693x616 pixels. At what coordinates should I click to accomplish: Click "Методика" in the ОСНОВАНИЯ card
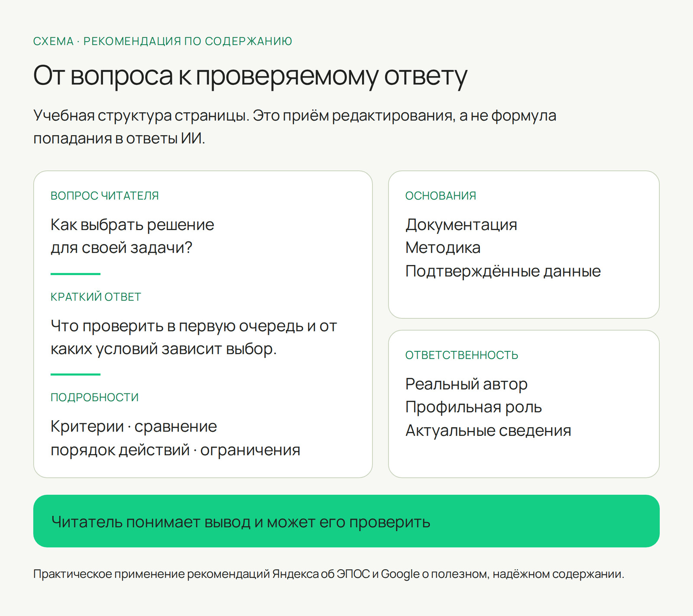(x=443, y=248)
